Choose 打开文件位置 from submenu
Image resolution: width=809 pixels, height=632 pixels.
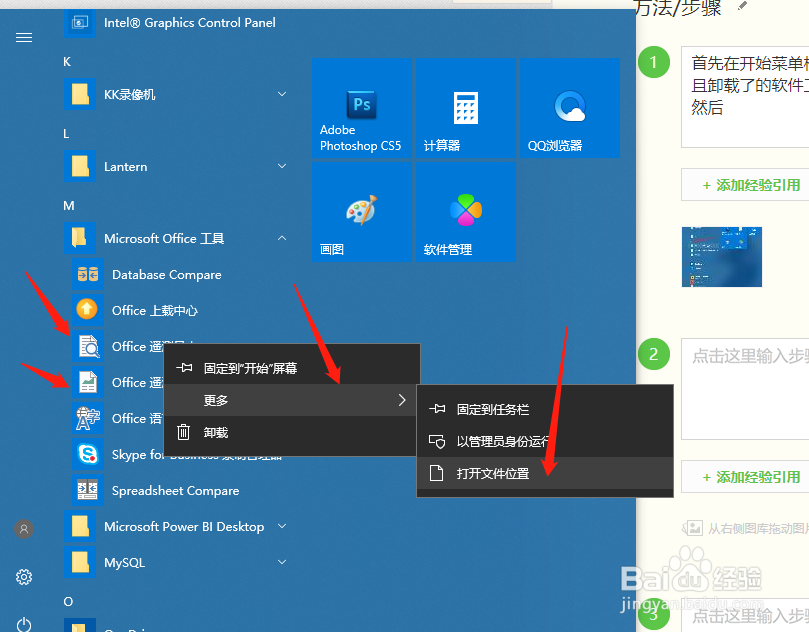point(545,473)
